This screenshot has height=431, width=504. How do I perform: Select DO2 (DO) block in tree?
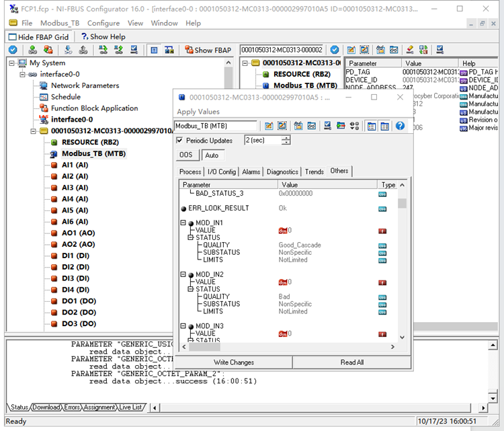click(79, 313)
